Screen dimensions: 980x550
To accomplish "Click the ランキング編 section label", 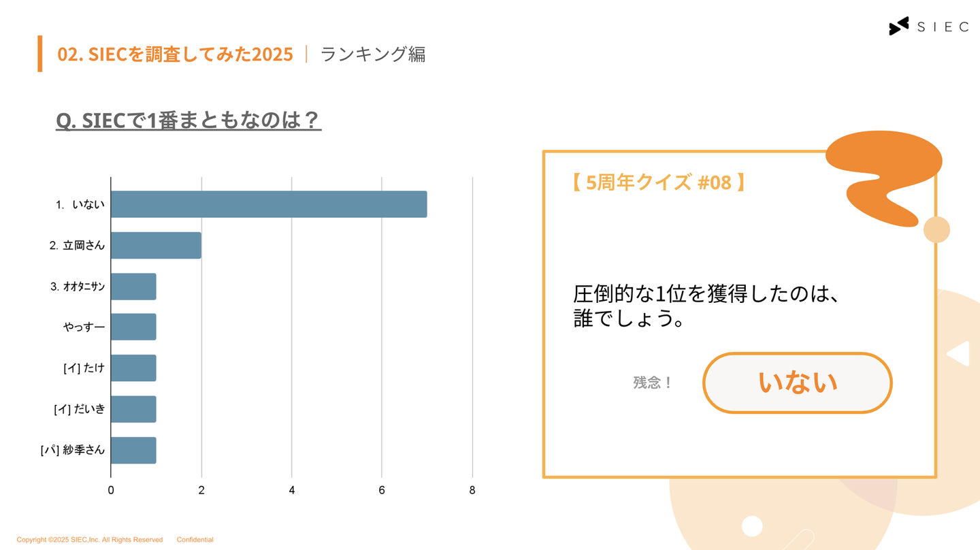I will pyautogui.click(x=373, y=54).
